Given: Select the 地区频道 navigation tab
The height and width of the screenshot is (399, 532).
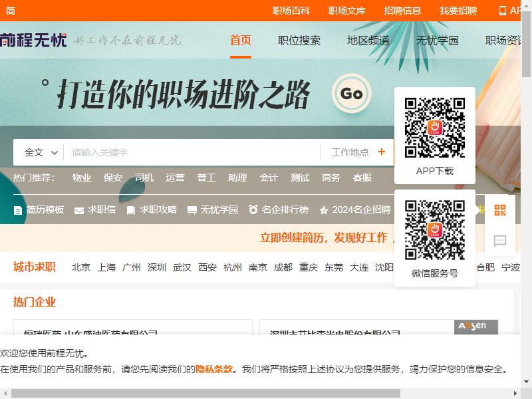Looking at the screenshot, I should click(368, 41).
